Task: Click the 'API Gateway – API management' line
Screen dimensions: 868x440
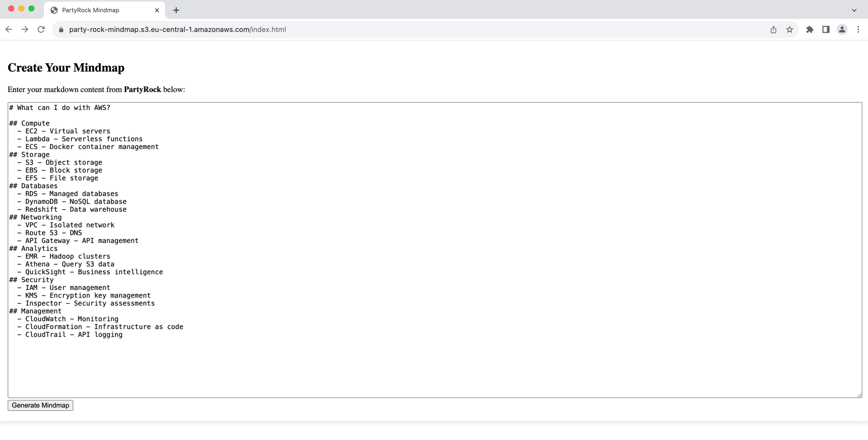Action: (x=78, y=240)
